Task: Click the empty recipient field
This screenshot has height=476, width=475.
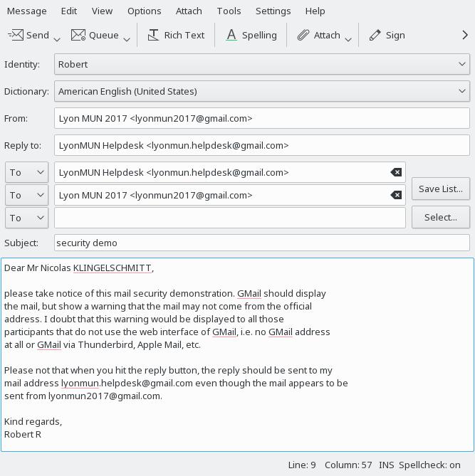Action: tap(230, 218)
